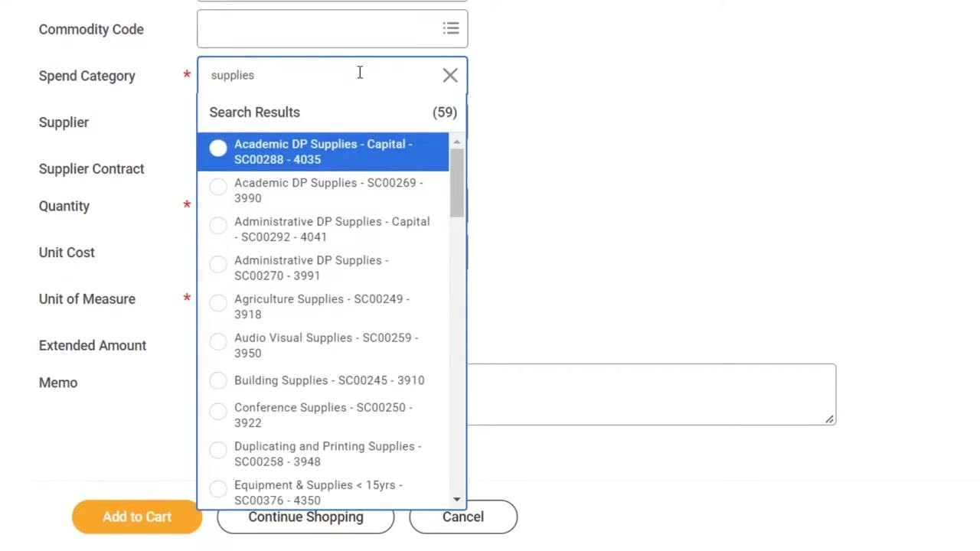Click the results list scrollbar thumb
Viewport: 980px width, 551px height.
click(x=457, y=183)
